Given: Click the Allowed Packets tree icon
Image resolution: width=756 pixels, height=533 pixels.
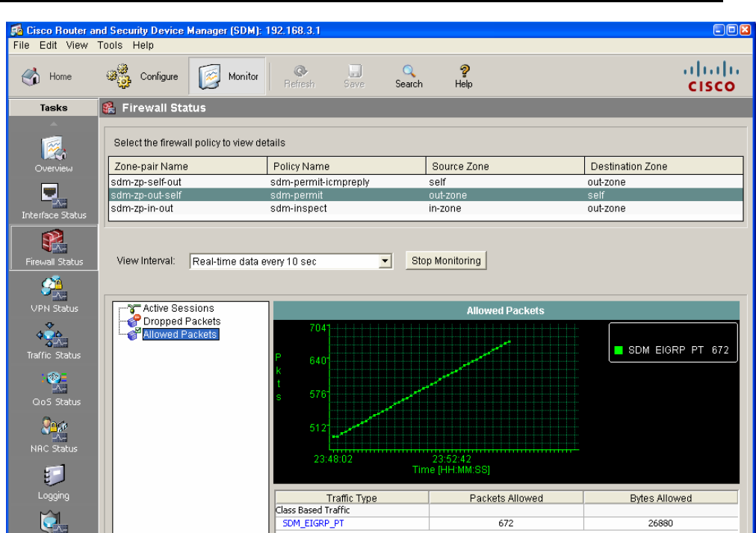Looking at the screenshot, I should [134, 334].
